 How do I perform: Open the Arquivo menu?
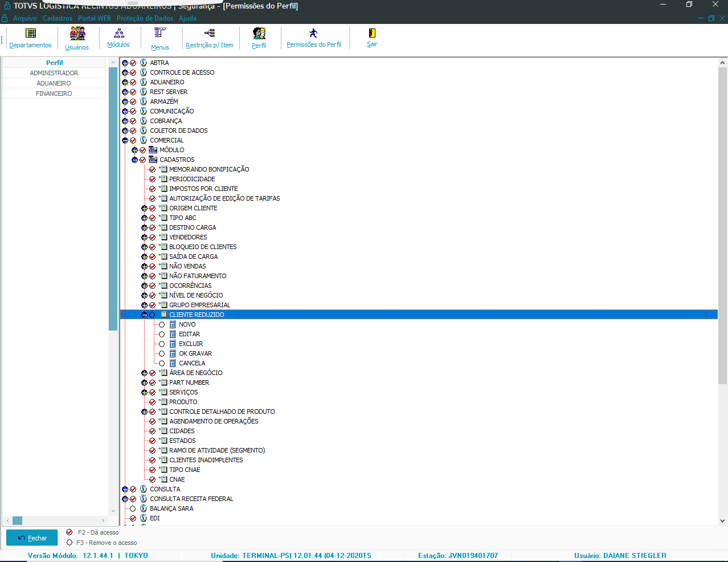tap(25, 18)
